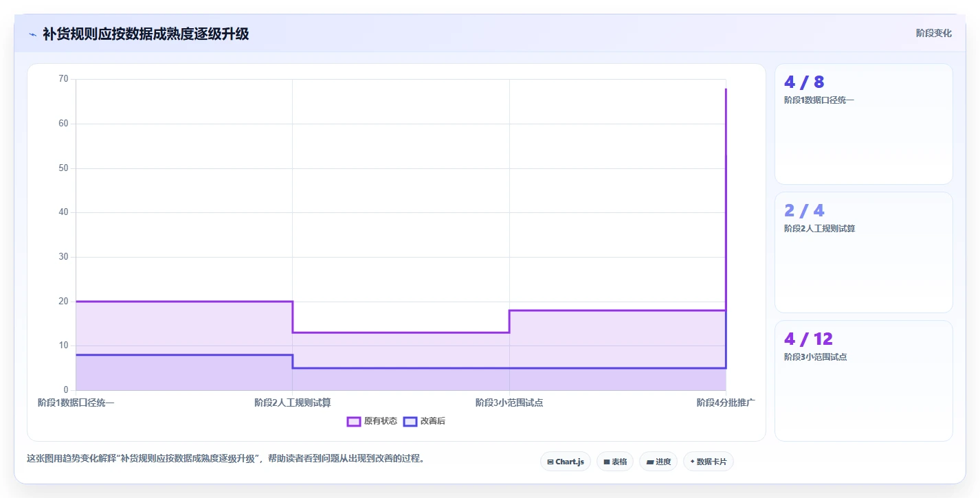Click the trend icon beside the chart title
This screenshot has width=980, height=498.
tap(32, 34)
